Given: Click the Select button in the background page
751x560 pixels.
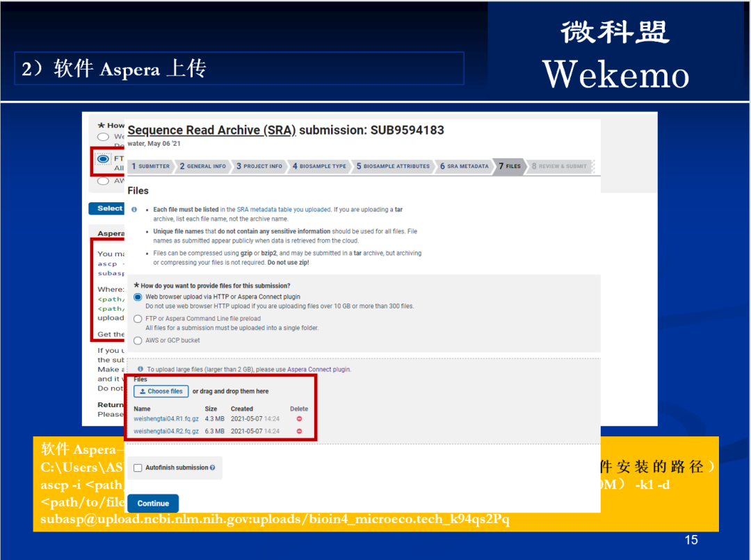Looking at the screenshot, I should coord(106,208).
